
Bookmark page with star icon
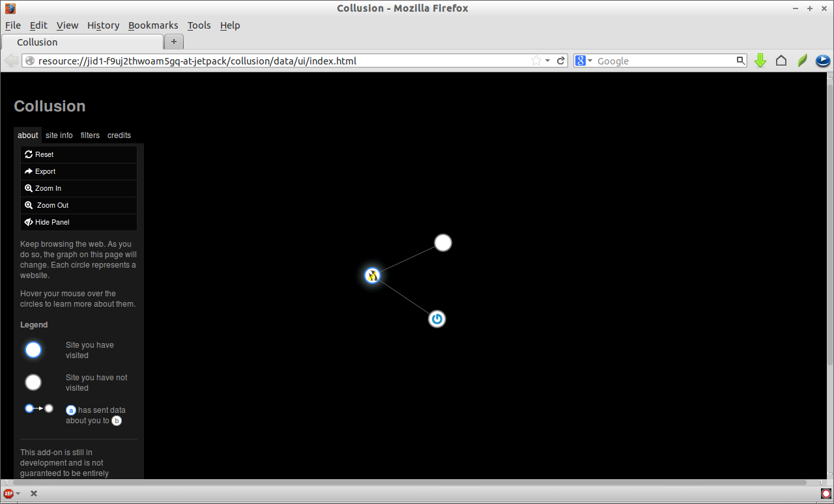click(536, 61)
